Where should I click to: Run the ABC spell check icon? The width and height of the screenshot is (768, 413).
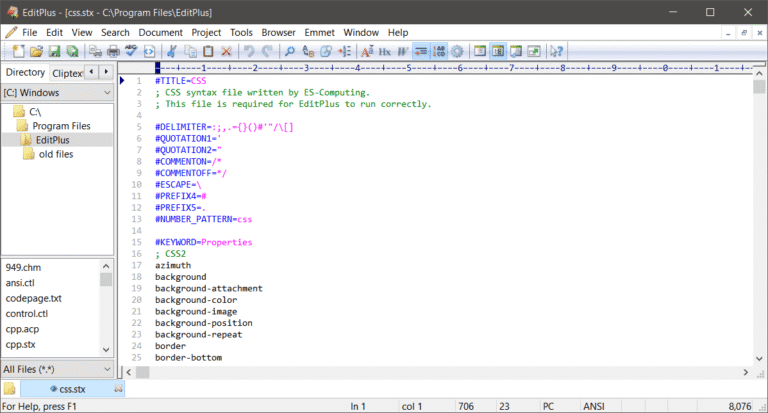coord(131,51)
